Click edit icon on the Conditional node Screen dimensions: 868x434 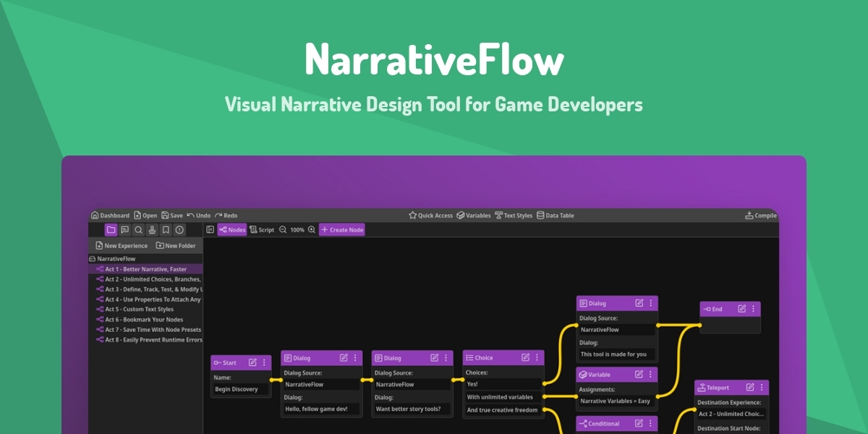pos(639,423)
